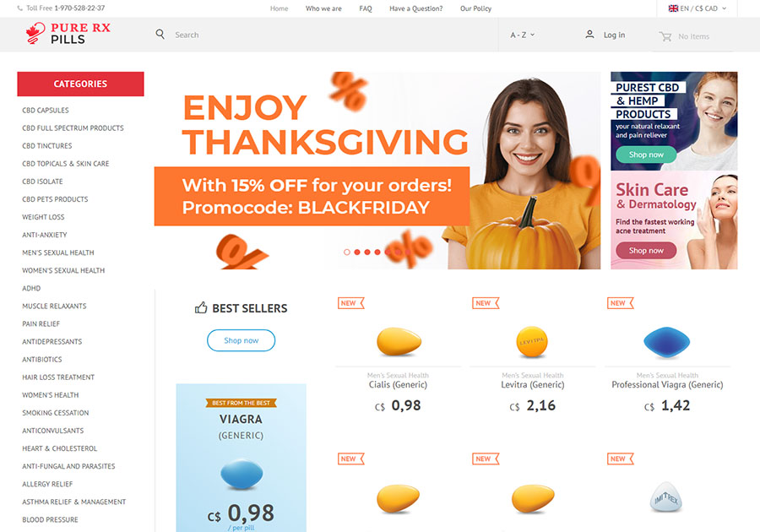Open the FAQ menu item
Image resolution: width=760 pixels, height=532 pixels.
(366, 8)
